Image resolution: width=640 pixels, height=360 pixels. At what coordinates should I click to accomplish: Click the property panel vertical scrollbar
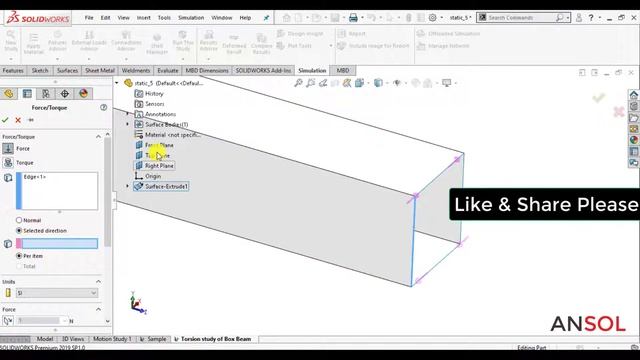click(x=107, y=192)
